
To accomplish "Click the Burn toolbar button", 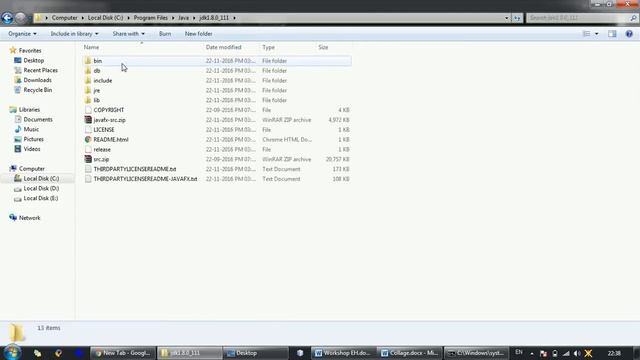I will tap(165, 34).
